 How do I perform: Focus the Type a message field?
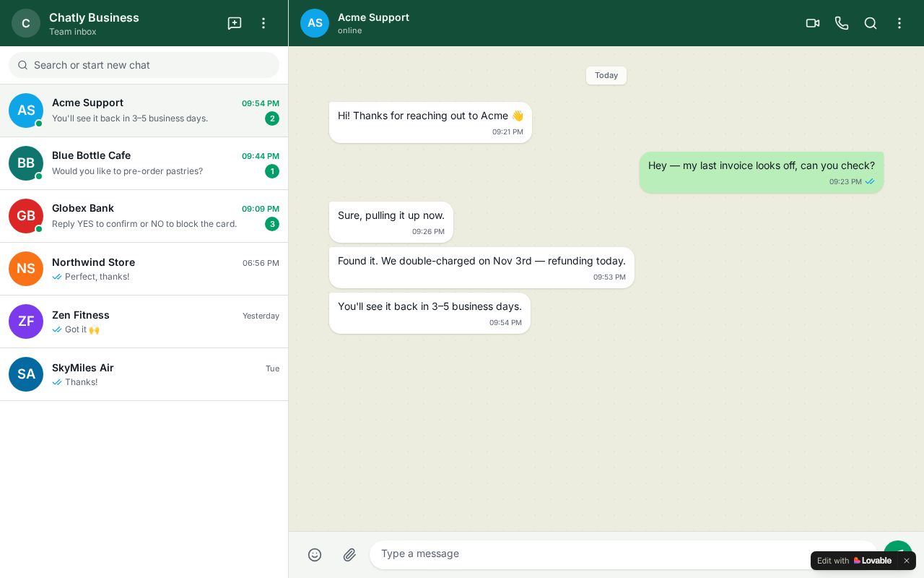[x=624, y=554]
